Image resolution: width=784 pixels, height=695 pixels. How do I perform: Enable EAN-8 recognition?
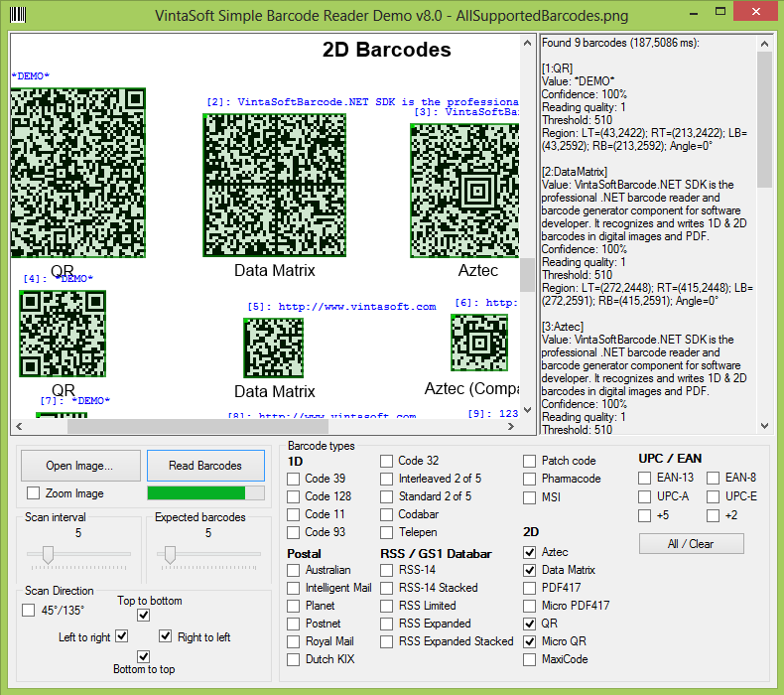coord(713,478)
